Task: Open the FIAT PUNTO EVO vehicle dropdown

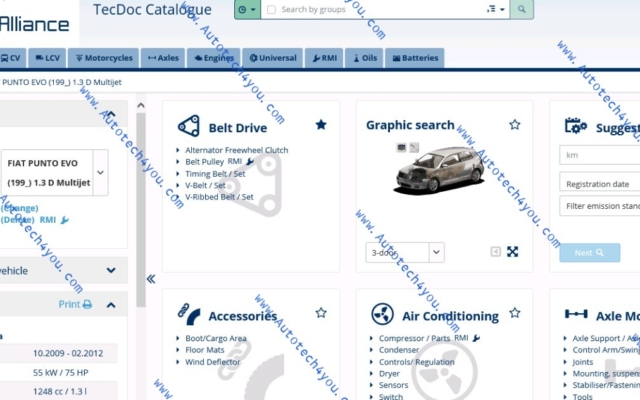Action: [x=101, y=172]
